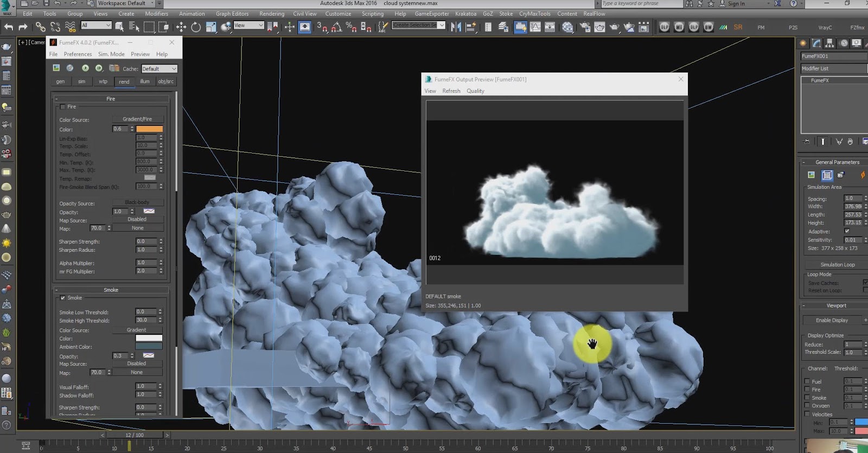The width and height of the screenshot is (868, 453).
Task: Open the Render Setup teapot icon
Action: [585, 27]
